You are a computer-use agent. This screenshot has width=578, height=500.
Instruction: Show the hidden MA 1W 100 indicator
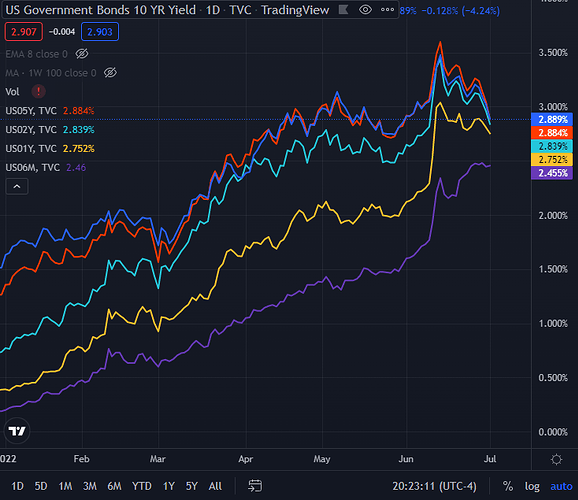[x=110, y=73]
